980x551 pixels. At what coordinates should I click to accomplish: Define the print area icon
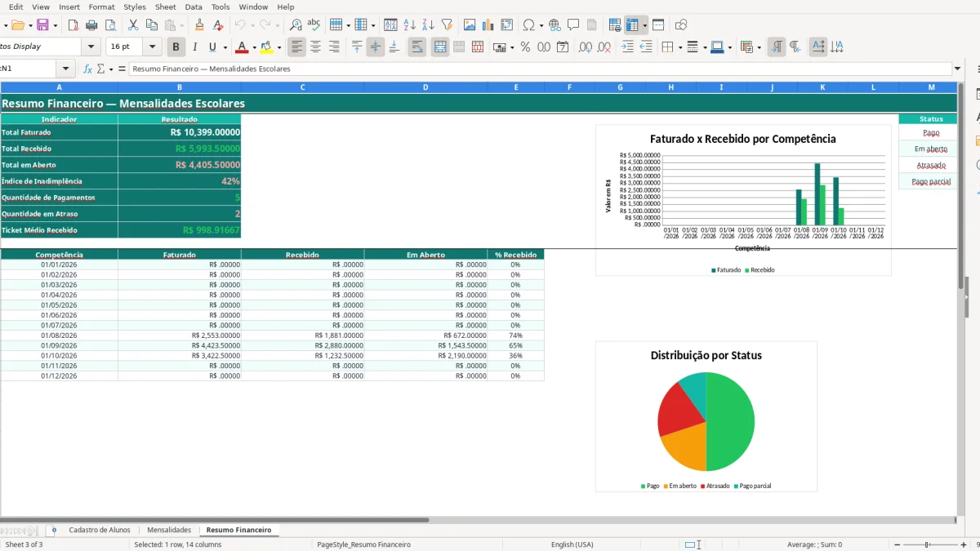coord(616,25)
